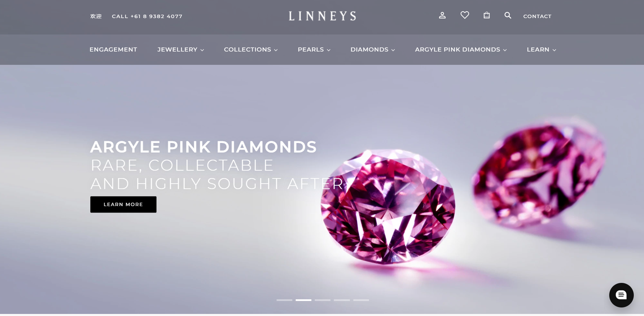Open the shopping bag icon
Image resolution: width=644 pixels, height=316 pixels.
(486, 15)
